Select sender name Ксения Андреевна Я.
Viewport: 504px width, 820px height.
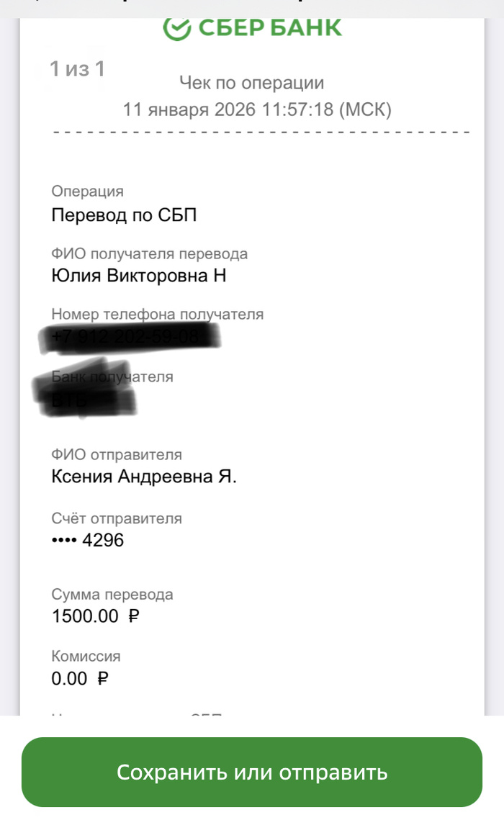[x=144, y=477]
